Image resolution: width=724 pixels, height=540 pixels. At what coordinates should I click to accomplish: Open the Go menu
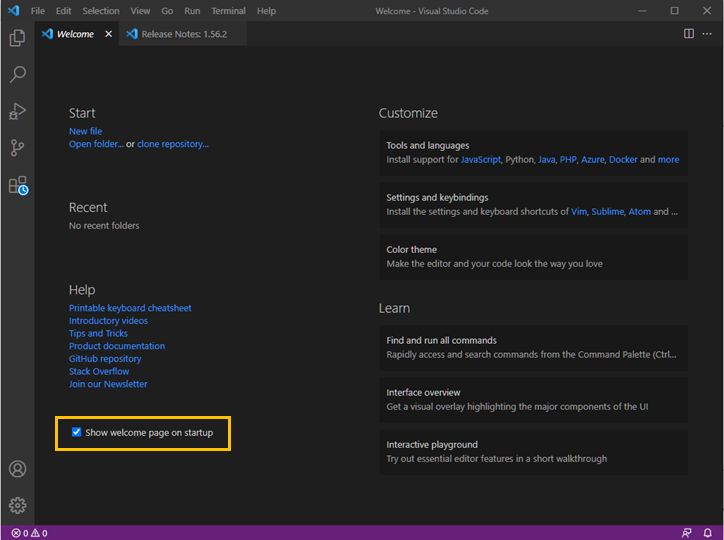point(167,11)
